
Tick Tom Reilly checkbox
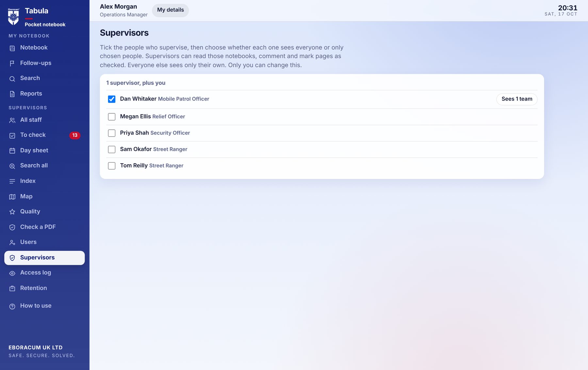pyautogui.click(x=112, y=166)
